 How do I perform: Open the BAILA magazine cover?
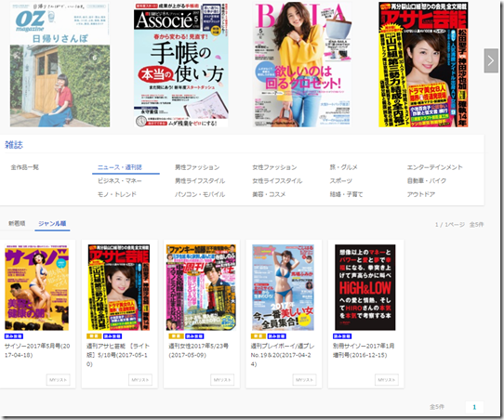[302, 64]
